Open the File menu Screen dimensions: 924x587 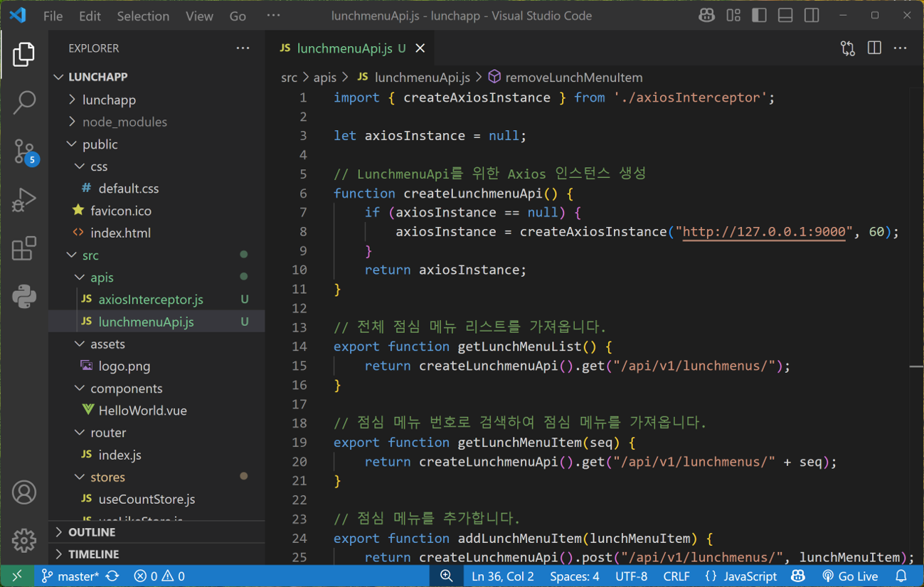(53, 16)
